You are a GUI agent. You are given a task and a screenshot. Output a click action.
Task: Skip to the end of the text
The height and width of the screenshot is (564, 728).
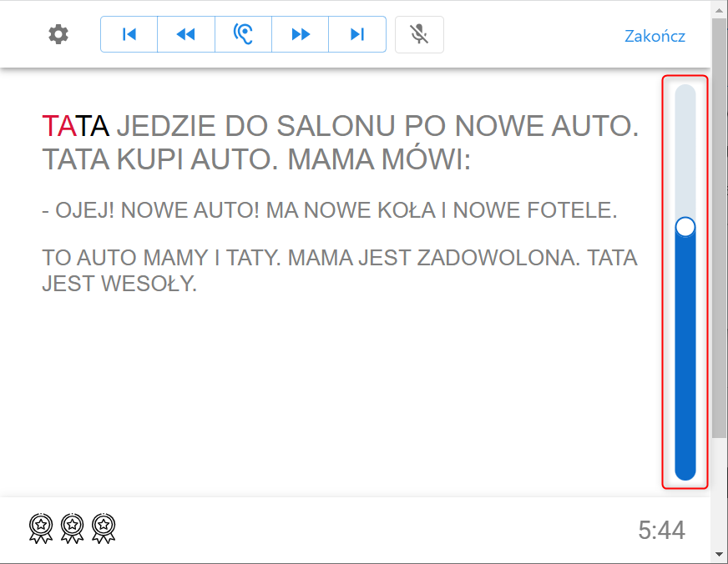click(x=357, y=34)
